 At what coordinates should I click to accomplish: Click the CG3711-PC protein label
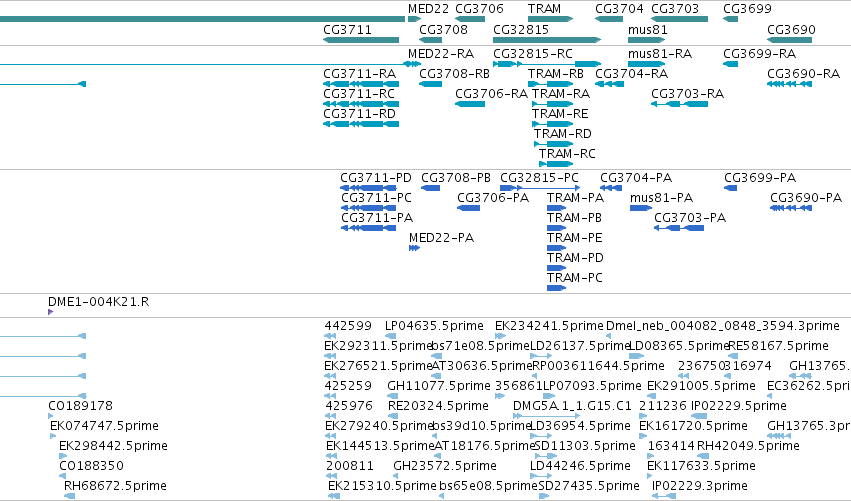coord(376,198)
